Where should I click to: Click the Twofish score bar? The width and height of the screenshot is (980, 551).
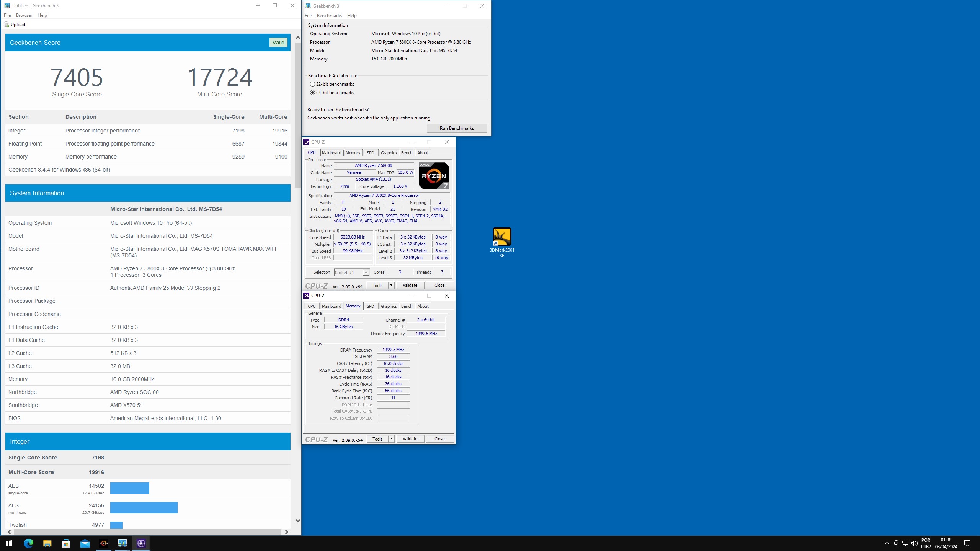pos(116,525)
